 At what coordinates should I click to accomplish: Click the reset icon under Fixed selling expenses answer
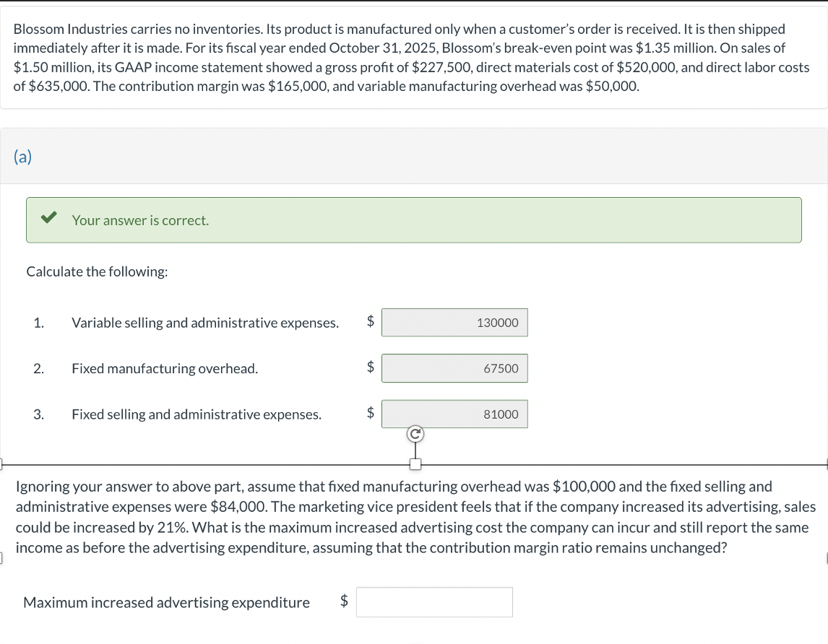coord(415,433)
